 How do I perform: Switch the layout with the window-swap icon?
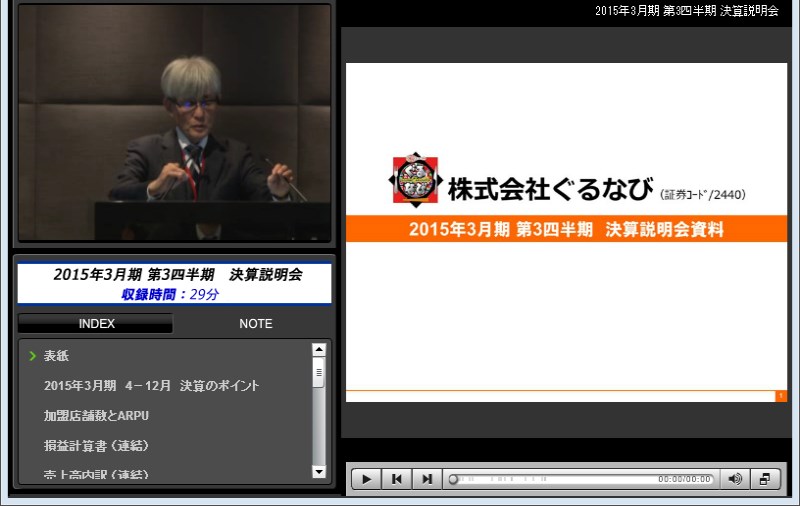765,479
